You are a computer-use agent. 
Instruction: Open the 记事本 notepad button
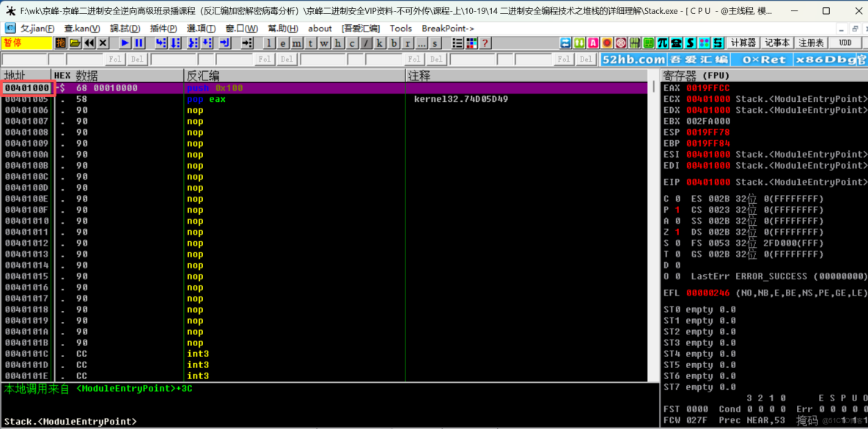[777, 43]
